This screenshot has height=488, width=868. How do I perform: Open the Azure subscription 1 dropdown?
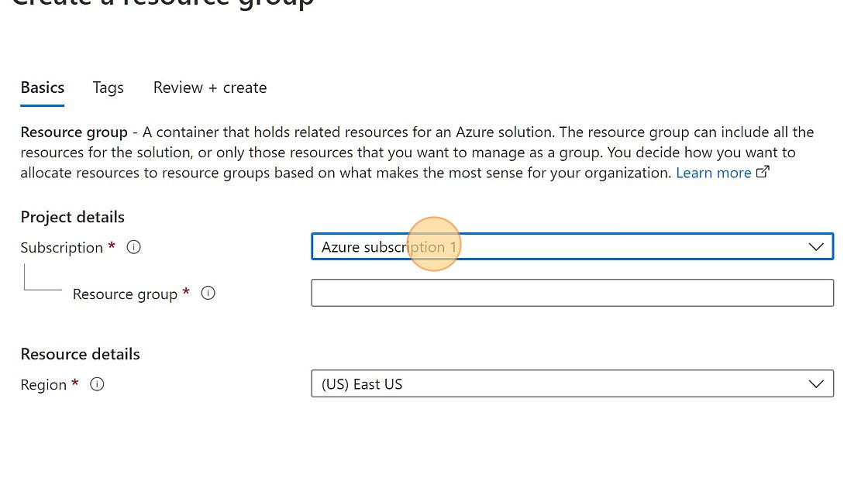(573, 247)
